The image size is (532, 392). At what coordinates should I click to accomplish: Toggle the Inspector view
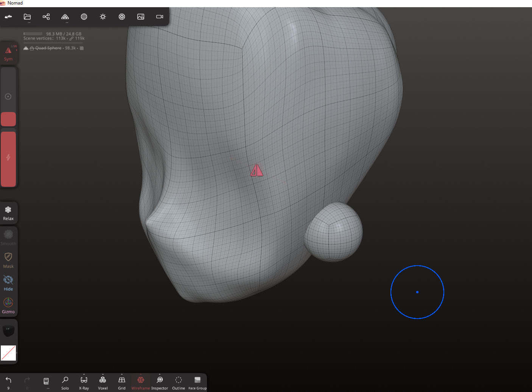(160, 383)
